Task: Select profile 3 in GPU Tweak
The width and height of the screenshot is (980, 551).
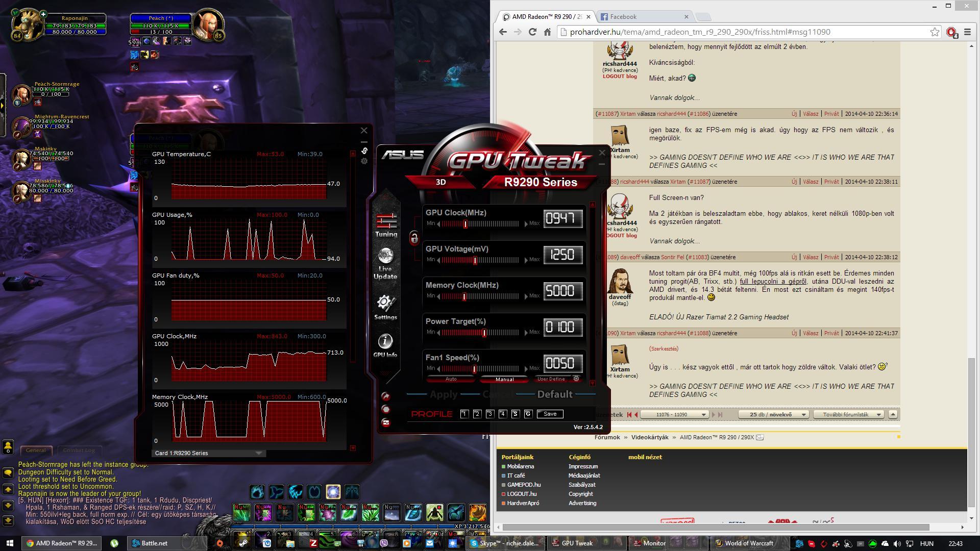Action: [490, 414]
